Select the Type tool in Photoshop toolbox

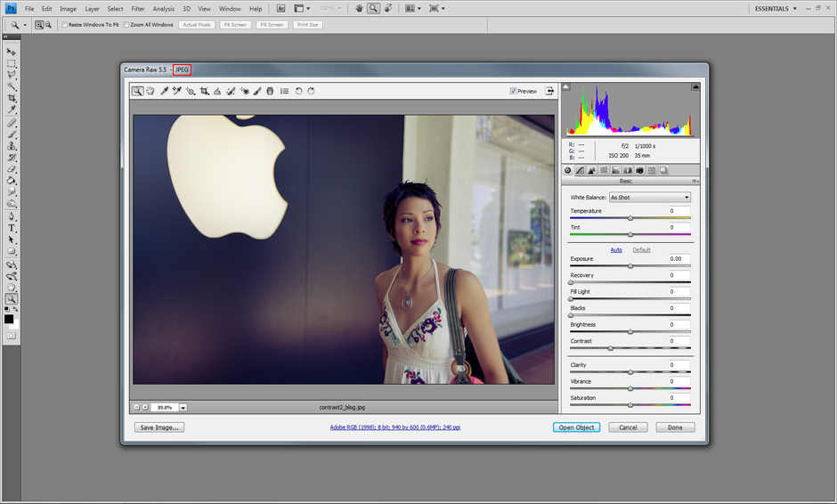pyautogui.click(x=12, y=228)
